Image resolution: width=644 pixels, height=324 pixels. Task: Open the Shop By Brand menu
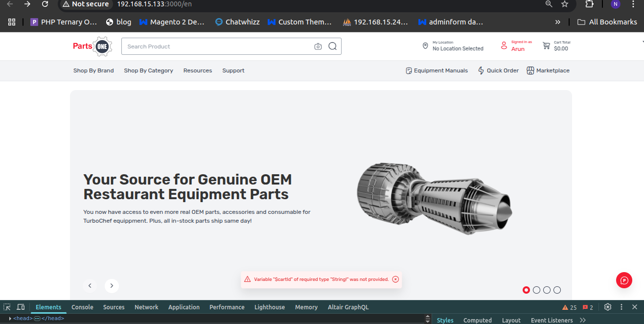click(x=93, y=70)
